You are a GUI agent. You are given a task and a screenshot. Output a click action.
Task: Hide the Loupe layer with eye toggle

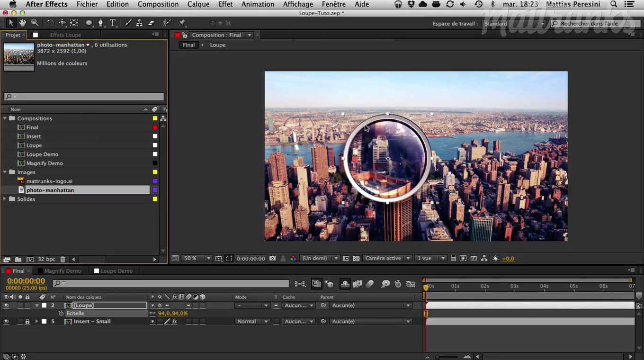click(x=6, y=306)
